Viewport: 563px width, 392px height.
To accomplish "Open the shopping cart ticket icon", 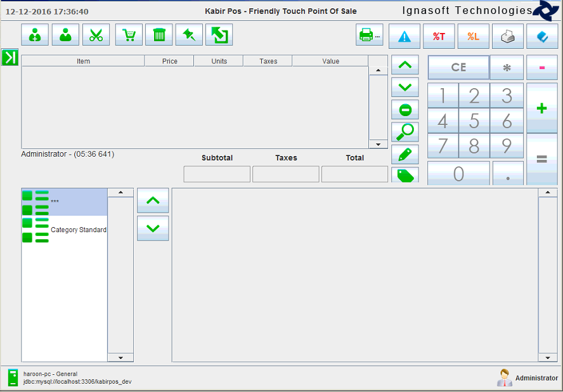I will (x=129, y=35).
